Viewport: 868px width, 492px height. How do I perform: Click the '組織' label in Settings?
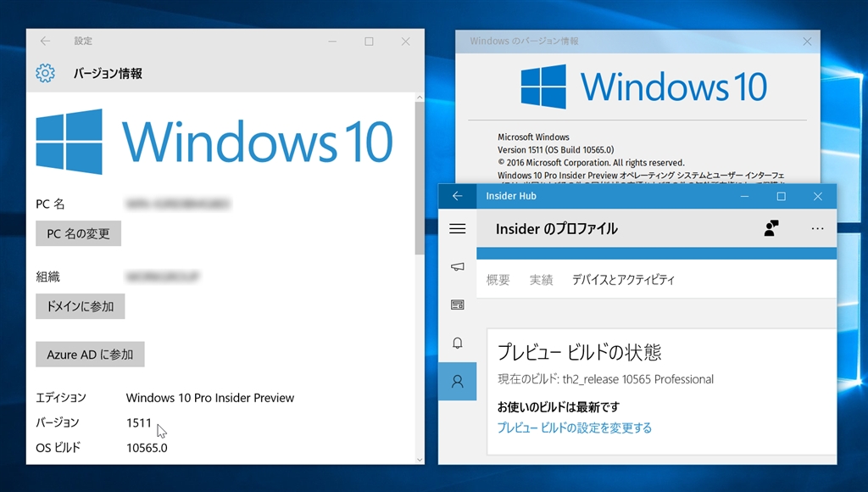47,277
